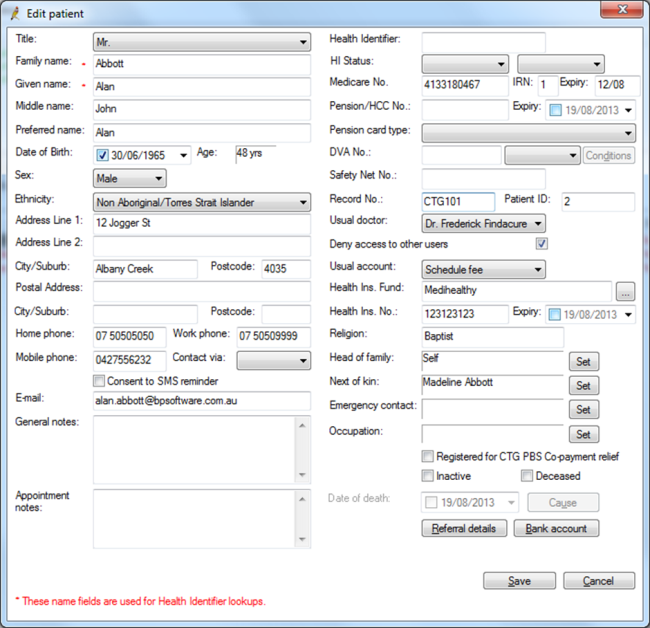Open the Contact via dropdown
This screenshot has height=628, width=650.
click(274, 360)
